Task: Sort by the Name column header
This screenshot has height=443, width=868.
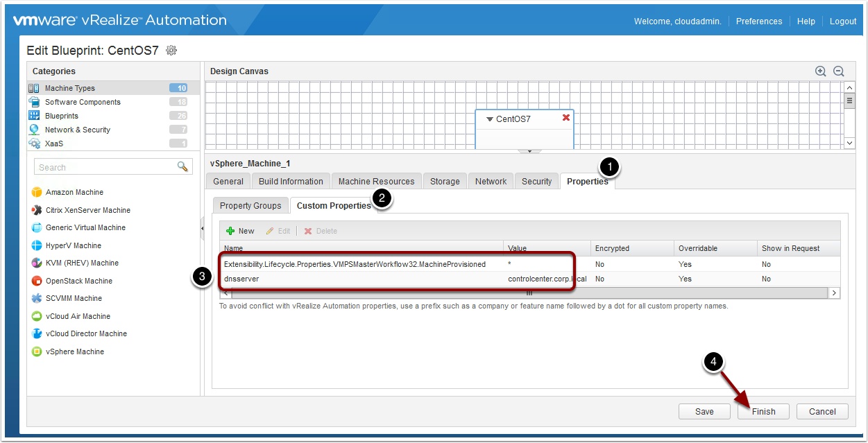Action: coord(361,248)
